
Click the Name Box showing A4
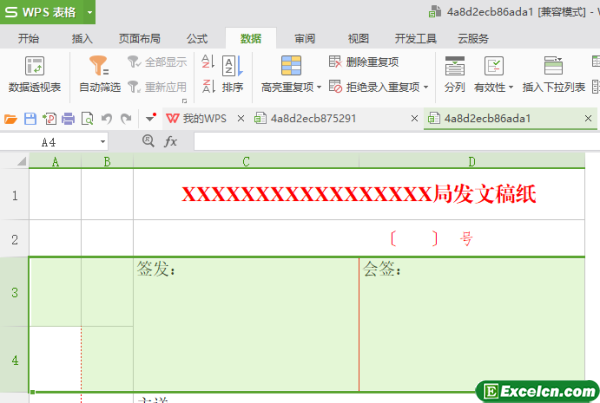click(x=49, y=142)
